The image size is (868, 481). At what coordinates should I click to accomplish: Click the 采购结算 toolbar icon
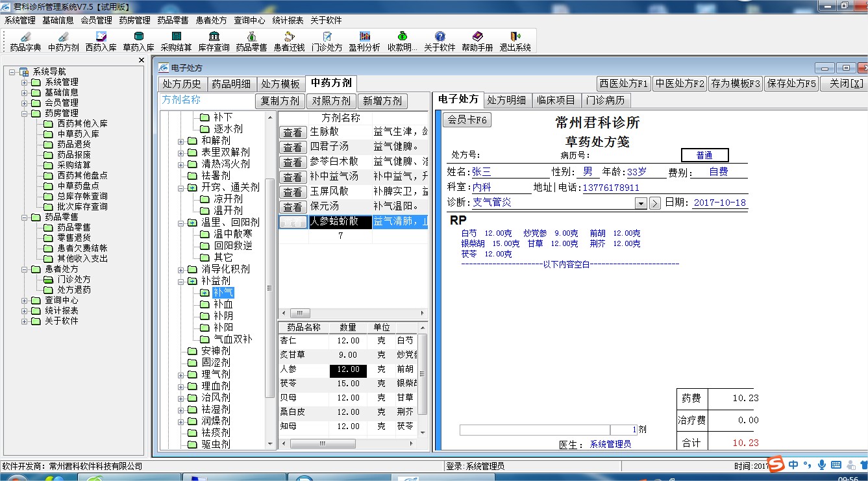pyautogui.click(x=176, y=41)
